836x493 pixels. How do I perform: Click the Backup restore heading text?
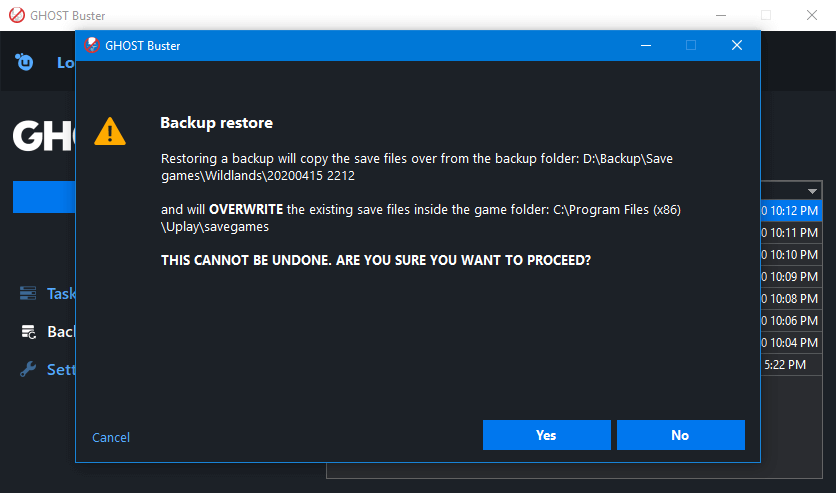pyautogui.click(x=216, y=123)
